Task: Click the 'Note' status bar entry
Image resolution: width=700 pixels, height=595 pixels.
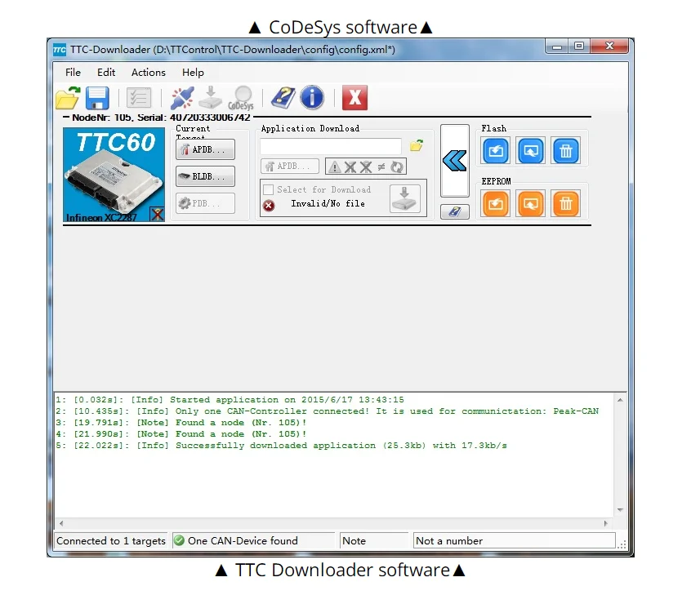Action: (x=373, y=540)
